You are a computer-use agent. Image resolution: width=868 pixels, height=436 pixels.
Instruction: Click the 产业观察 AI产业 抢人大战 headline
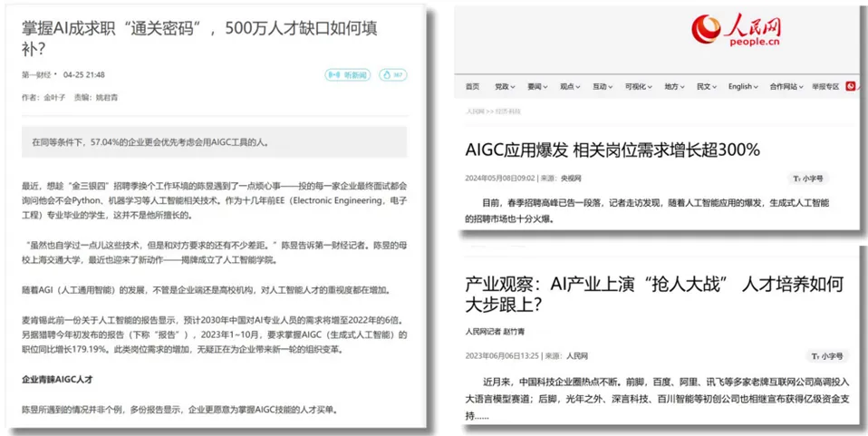(x=654, y=295)
